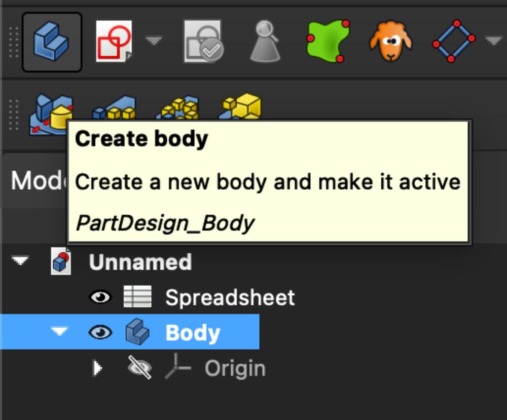Click the Validate sketch icon

tap(203, 42)
